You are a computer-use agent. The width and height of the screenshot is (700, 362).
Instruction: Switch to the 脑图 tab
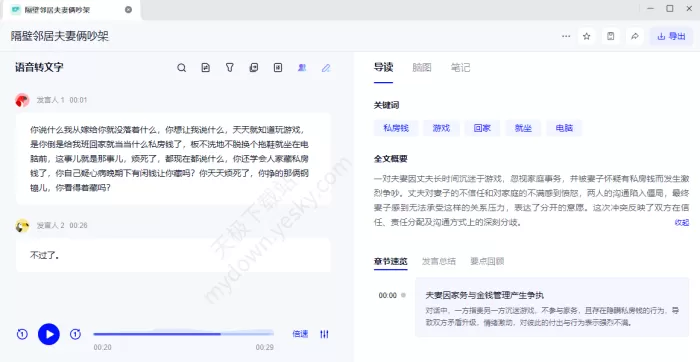(422, 68)
